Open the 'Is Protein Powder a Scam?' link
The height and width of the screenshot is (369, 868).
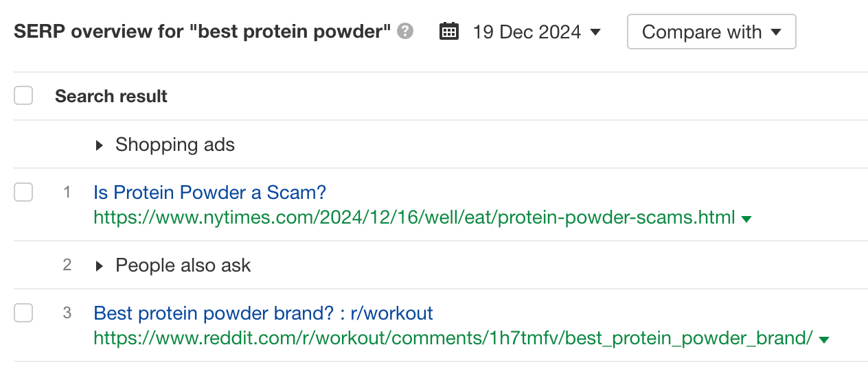coord(209,193)
